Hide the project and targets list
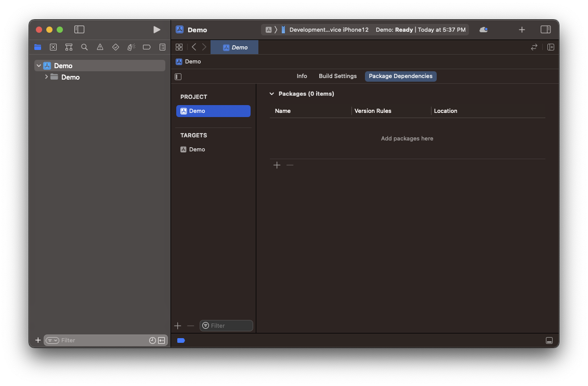Screen dimensions: 588x386 178,76
